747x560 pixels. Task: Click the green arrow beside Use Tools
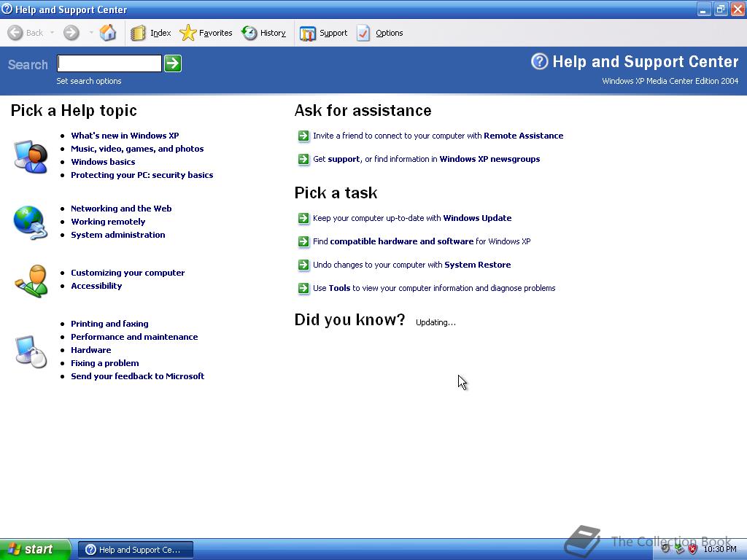pyautogui.click(x=303, y=288)
